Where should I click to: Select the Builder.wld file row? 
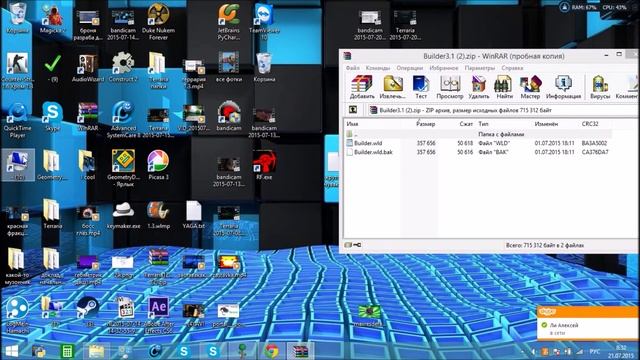(478, 143)
